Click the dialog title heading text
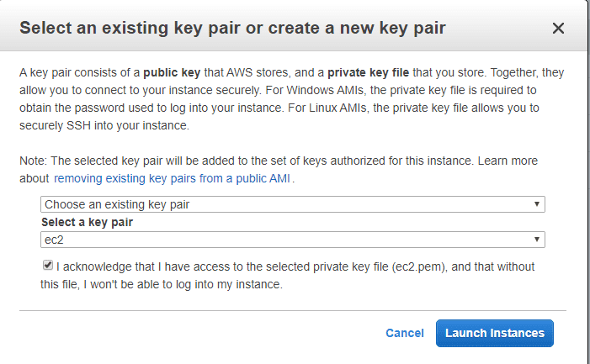590x364 pixels. coord(232,29)
